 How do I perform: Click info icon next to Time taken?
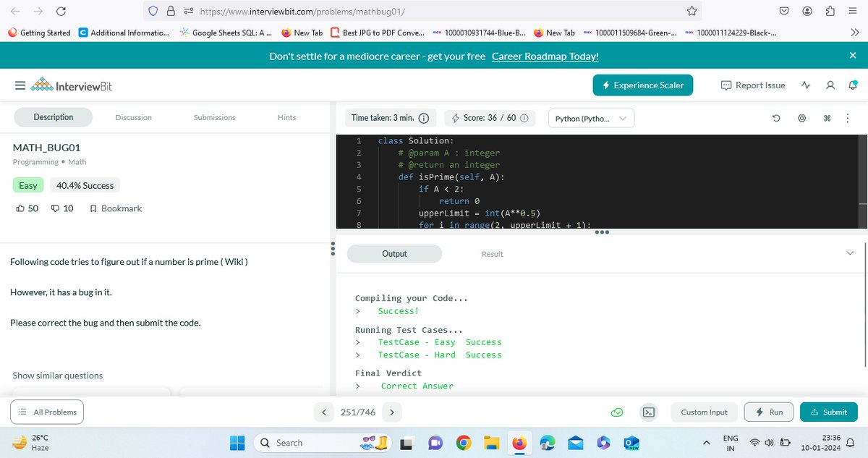tap(424, 118)
